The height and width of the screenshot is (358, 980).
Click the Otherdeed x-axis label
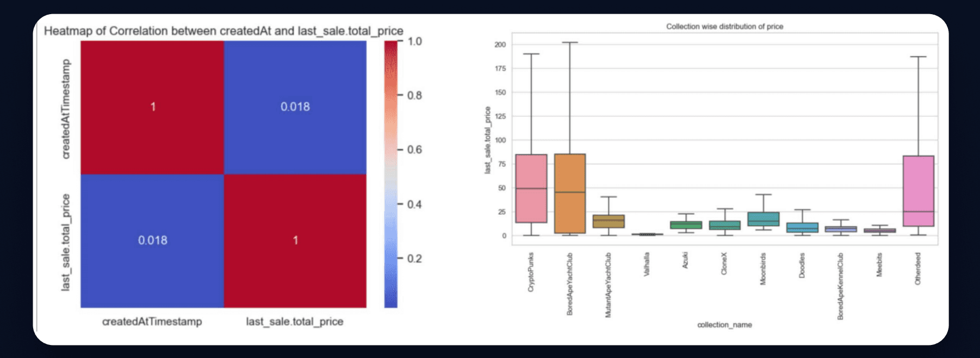pos(918,268)
